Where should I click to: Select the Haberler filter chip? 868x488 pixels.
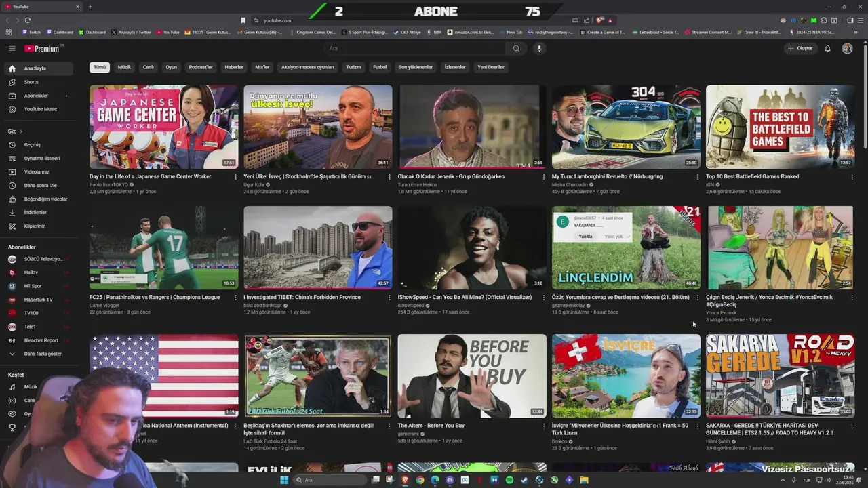point(234,67)
